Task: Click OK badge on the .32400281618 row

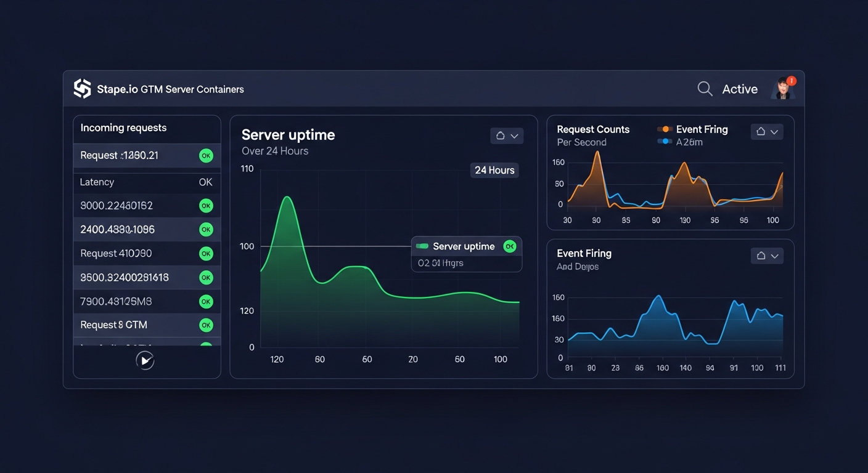Action: pos(206,278)
